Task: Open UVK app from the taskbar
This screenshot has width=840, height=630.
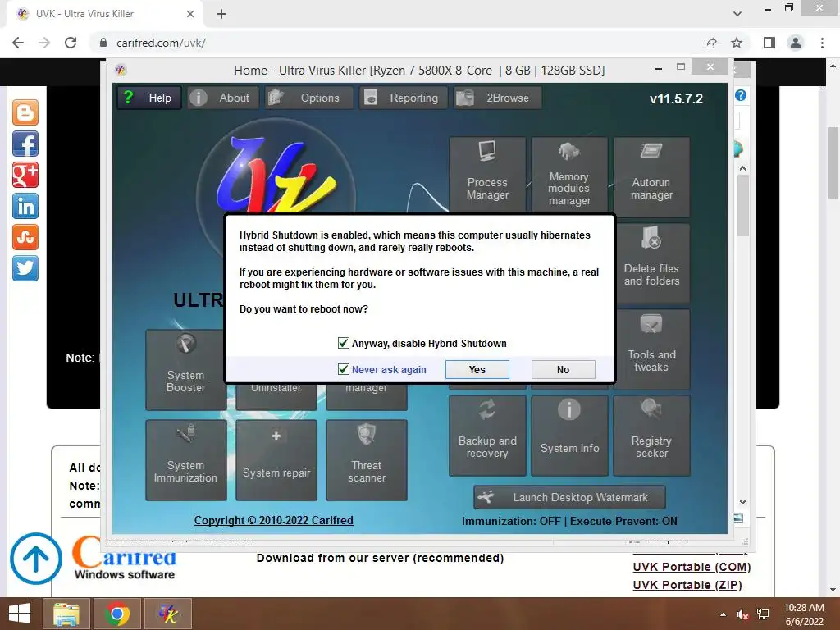Action: pos(167,614)
